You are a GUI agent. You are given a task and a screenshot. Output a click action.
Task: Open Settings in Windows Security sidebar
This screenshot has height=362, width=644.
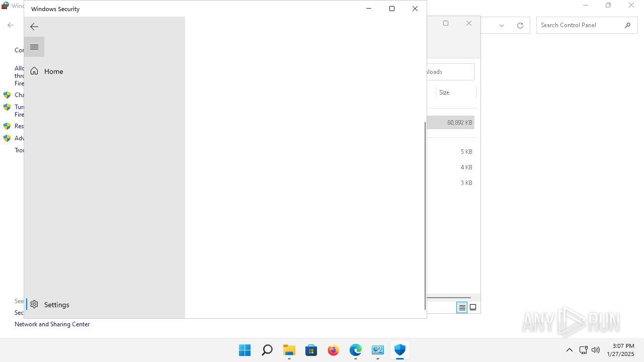105,305
